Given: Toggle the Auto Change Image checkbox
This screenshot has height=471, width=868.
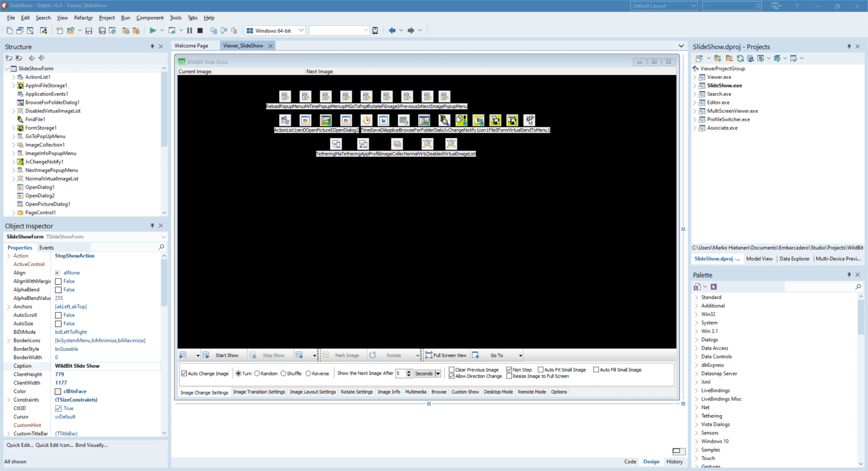Looking at the screenshot, I should (184, 374).
